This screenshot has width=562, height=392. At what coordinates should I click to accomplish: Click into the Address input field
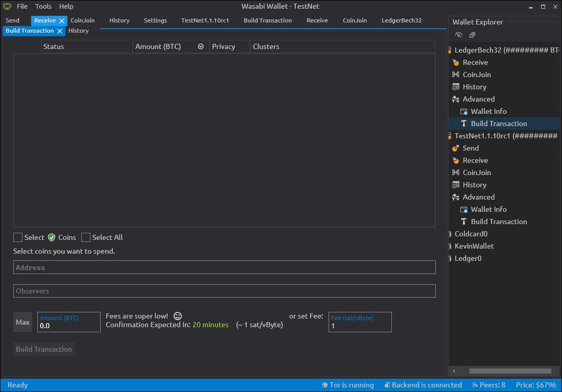(225, 267)
